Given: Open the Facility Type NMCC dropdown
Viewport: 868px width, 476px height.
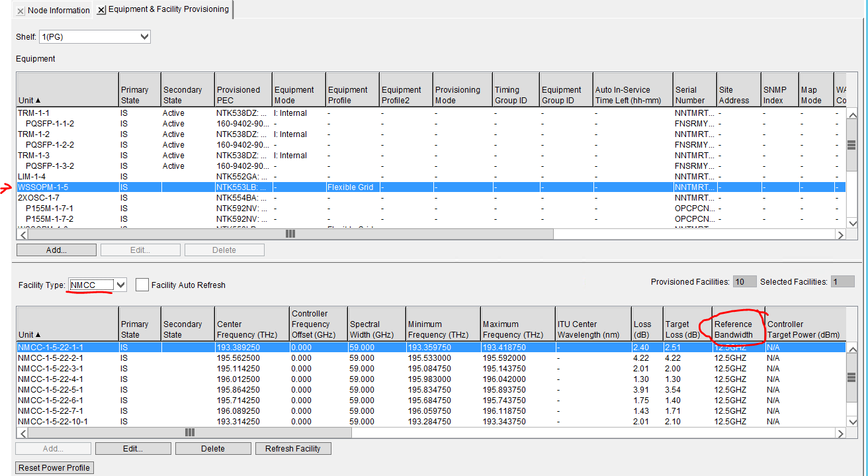Looking at the screenshot, I should coord(97,285).
